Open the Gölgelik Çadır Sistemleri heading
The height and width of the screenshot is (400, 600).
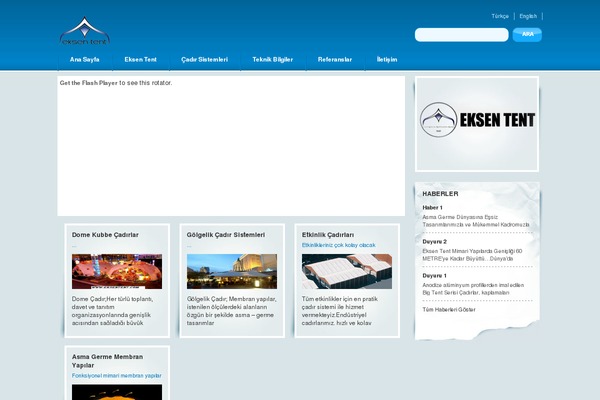pyautogui.click(x=226, y=235)
